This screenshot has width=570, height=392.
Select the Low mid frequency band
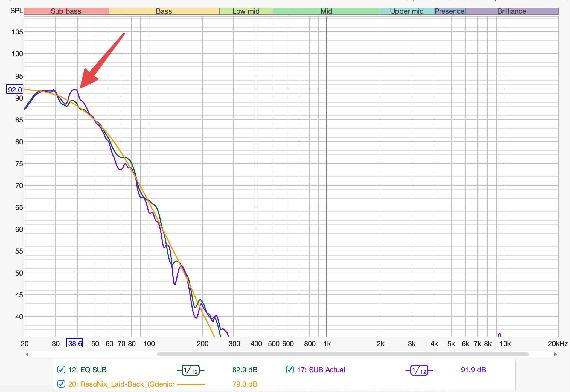click(246, 11)
